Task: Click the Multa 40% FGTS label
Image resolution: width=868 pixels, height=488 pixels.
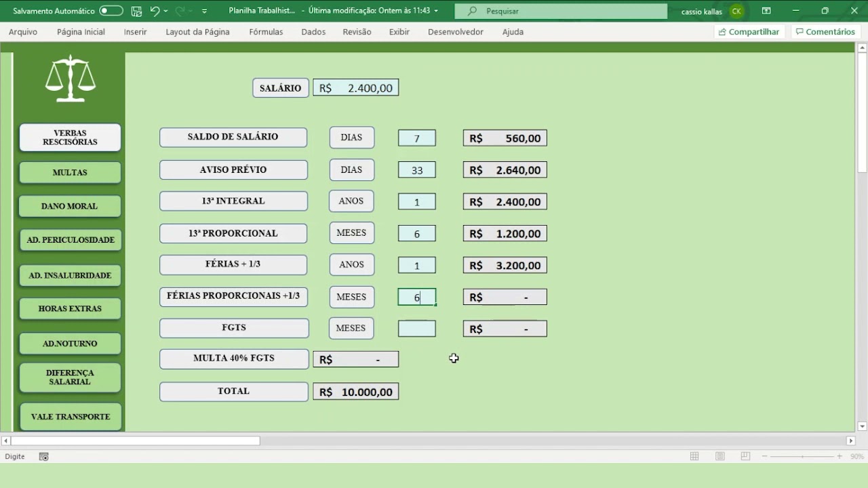Action: click(x=234, y=359)
